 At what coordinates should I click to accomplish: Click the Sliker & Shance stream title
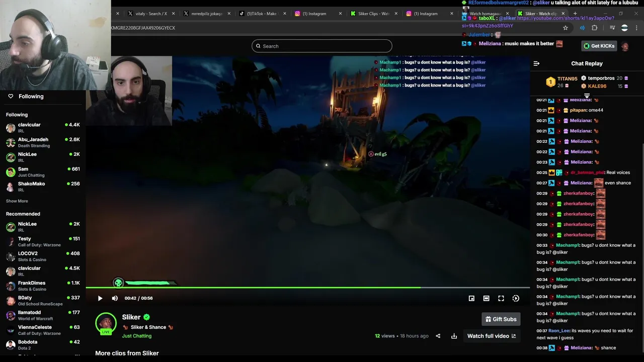(x=148, y=327)
